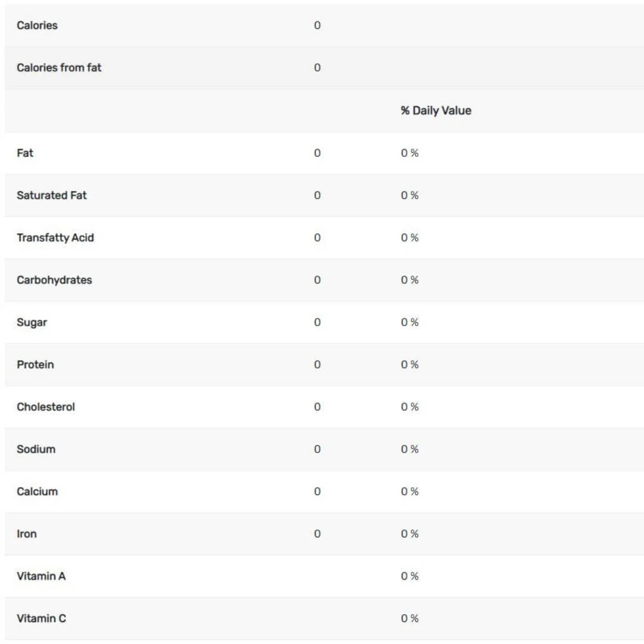Click the % Daily Value column header

tap(436, 110)
